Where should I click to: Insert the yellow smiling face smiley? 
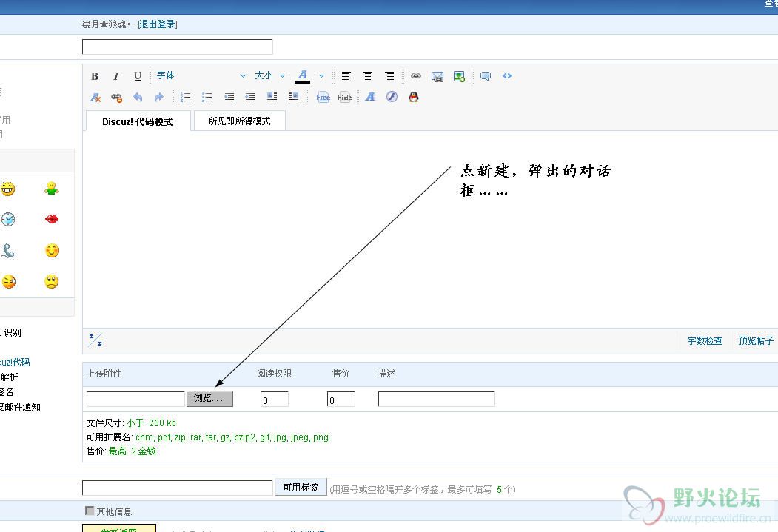pos(52,250)
